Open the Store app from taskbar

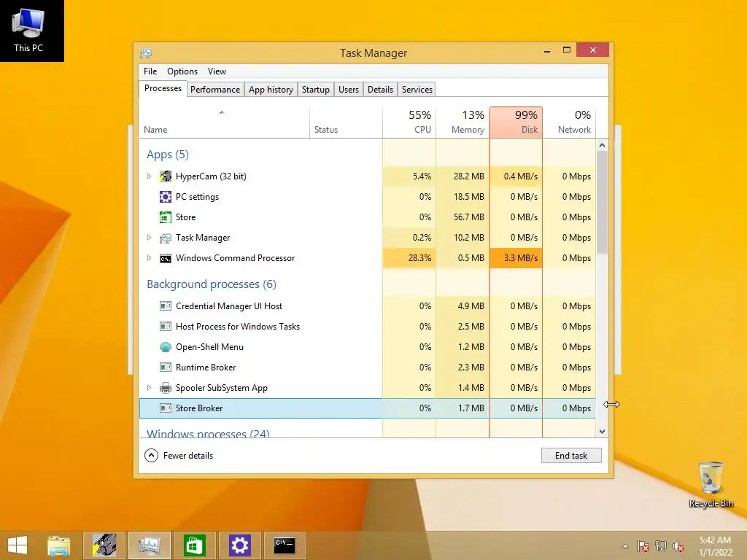coord(194,545)
